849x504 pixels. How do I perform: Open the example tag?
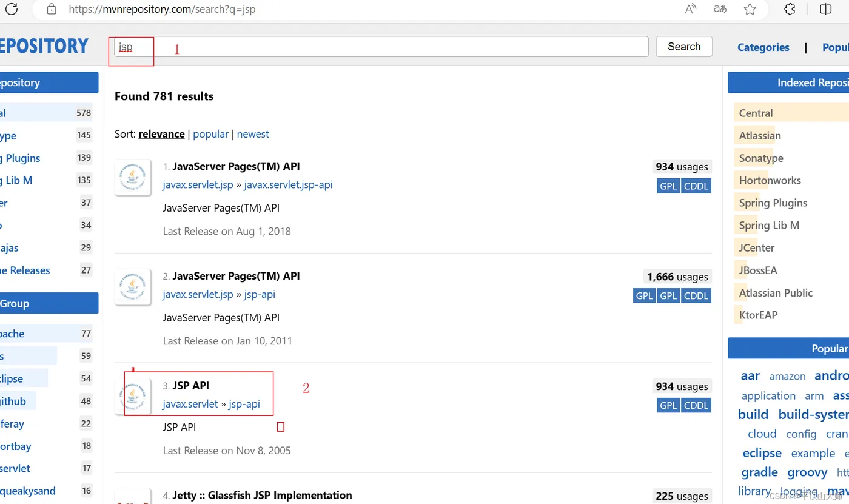tap(813, 454)
